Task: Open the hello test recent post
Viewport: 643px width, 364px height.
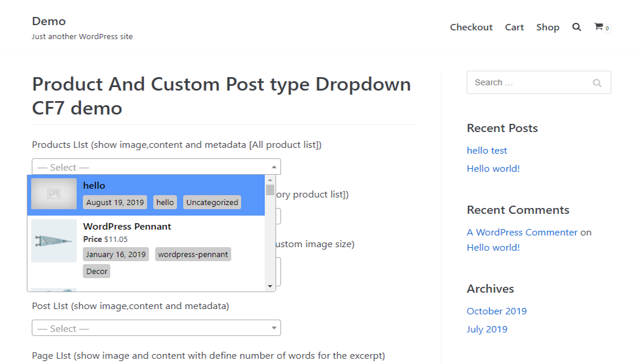Action: (x=487, y=151)
